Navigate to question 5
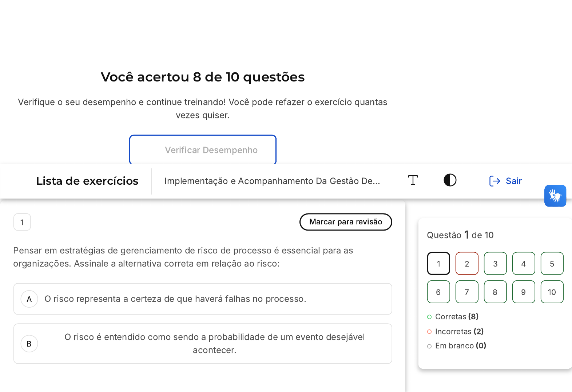This screenshot has height=392, width=572. (552, 264)
